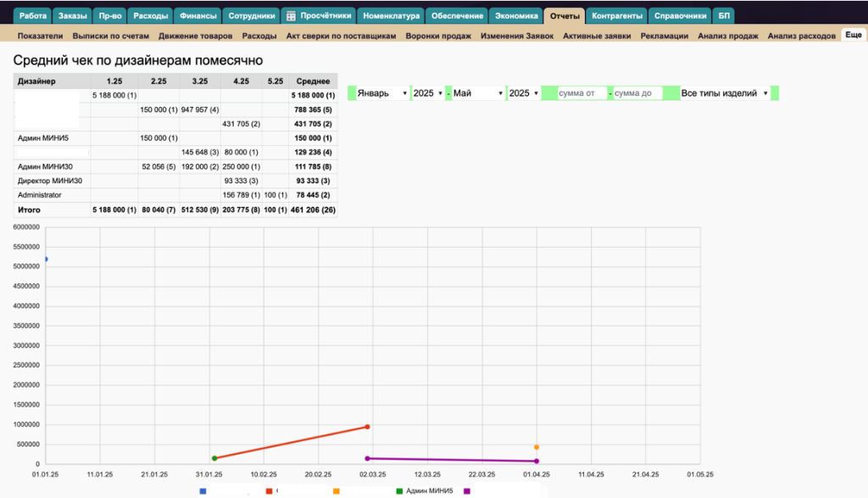Expand the Все типы изделий dropdown
The width and height of the screenshot is (868, 498).
pyautogui.click(x=725, y=93)
